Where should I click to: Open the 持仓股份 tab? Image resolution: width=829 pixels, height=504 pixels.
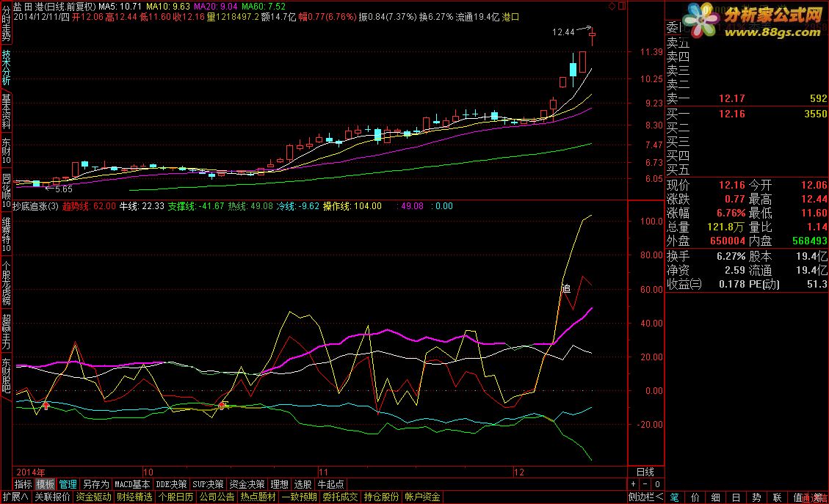pyautogui.click(x=381, y=497)
